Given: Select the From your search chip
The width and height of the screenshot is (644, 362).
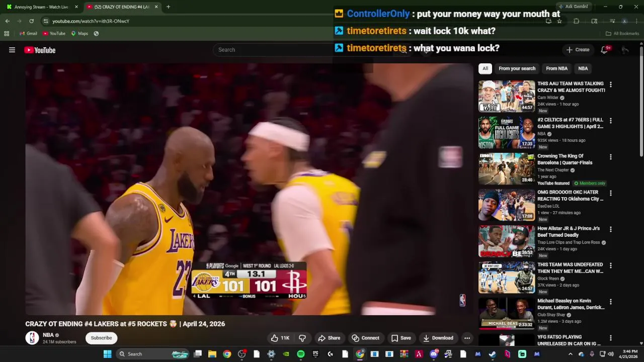Looking at the screenshot, I should click(517, 68).
